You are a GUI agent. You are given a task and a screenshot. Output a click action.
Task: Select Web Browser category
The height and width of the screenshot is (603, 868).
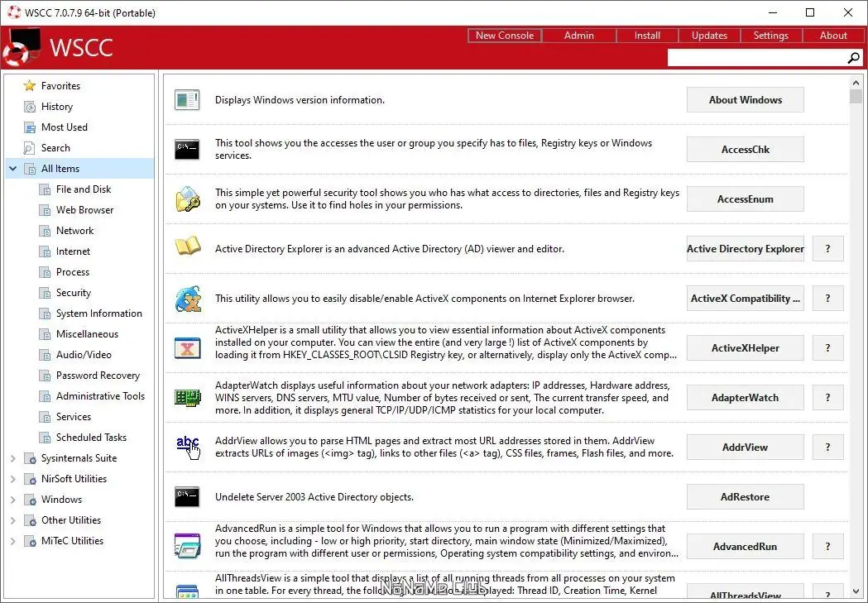[x=84, y=210]
